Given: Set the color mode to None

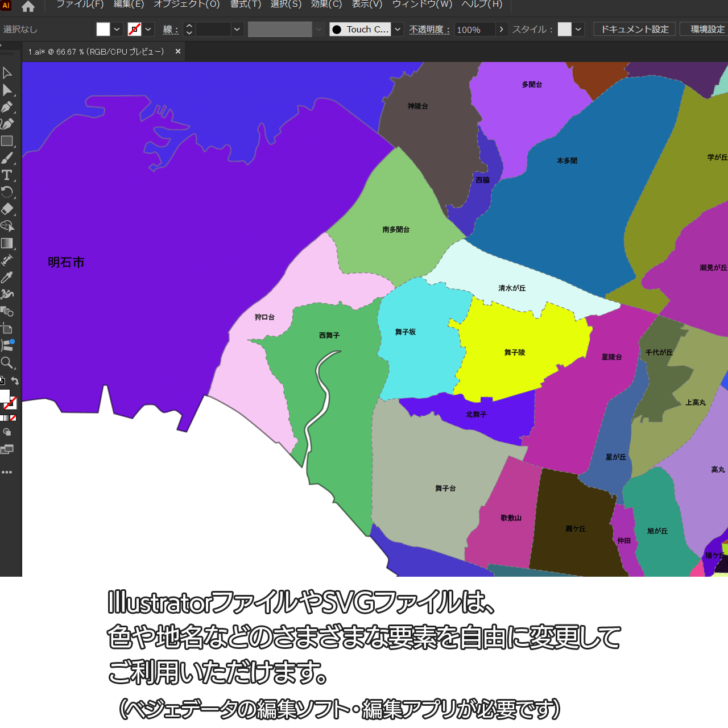Looking at the screenshot, I should [x=13, y=418].
